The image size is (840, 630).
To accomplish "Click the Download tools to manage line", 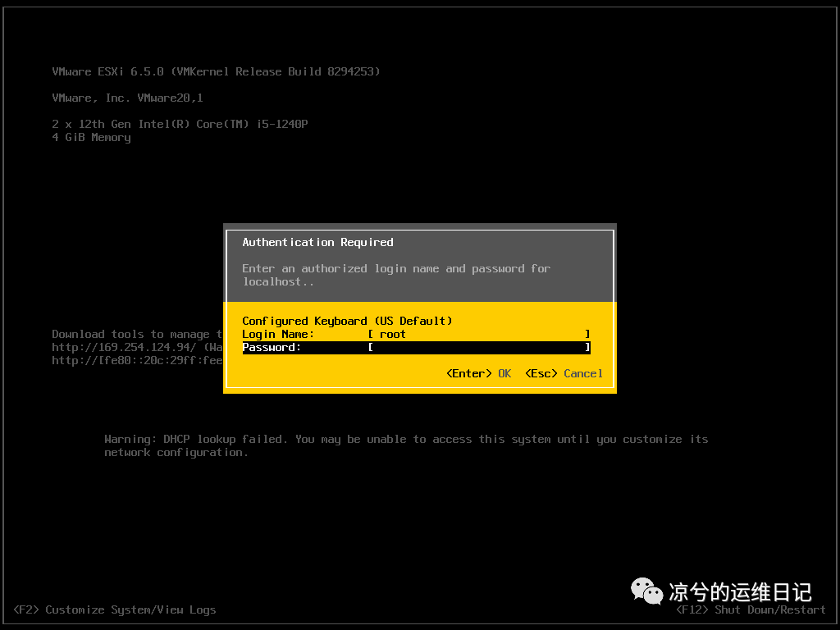I will (x=137, y=335).
